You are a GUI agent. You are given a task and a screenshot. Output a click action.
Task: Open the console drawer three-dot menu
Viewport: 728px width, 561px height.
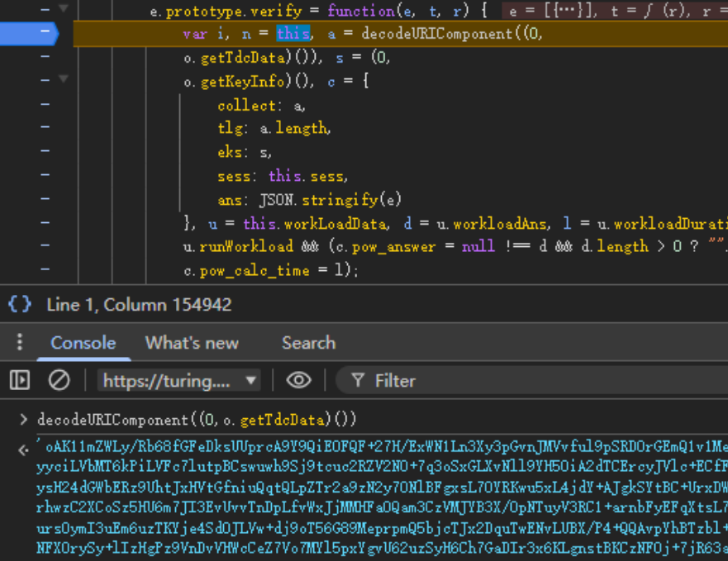click(x=19, y=342)
